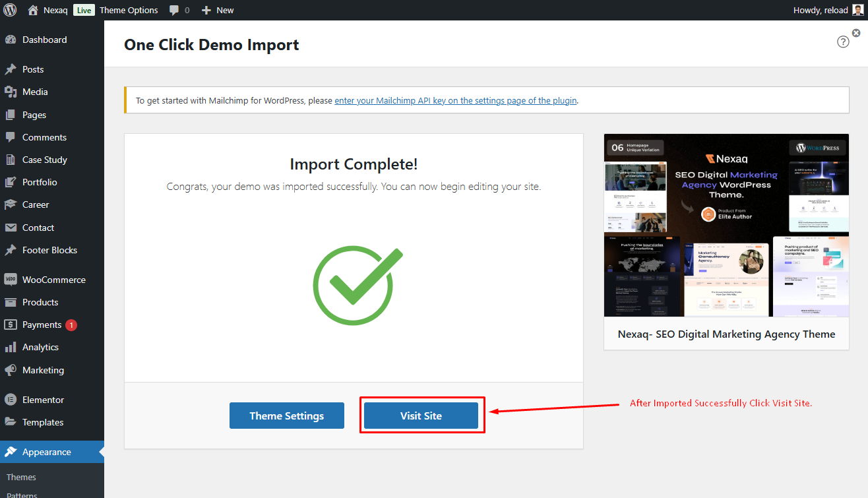Image resolution: width=868 pixels, height=498 pixels.
Task: Click the Appearance paintbrush icon
Action: coord(11,452)
